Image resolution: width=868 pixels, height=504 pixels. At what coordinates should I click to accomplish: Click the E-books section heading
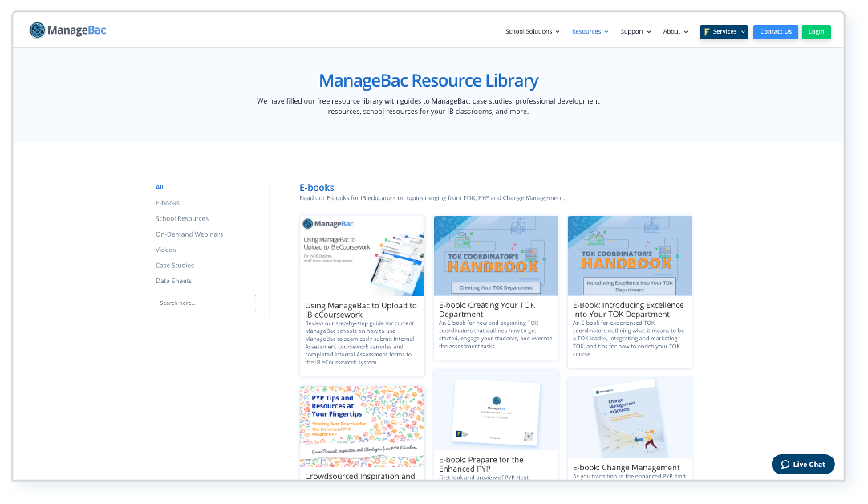tap(317, 187)
